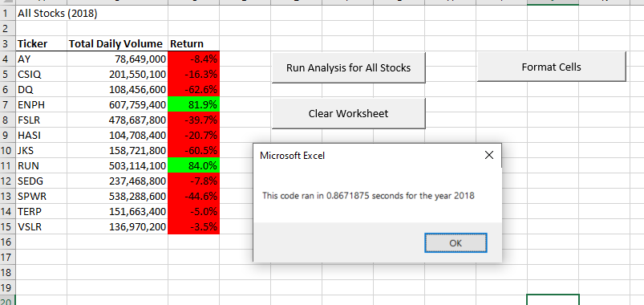Click the Microsoft Excel dialog title
This screenshot has width=644, height=305.
point(292,156)
